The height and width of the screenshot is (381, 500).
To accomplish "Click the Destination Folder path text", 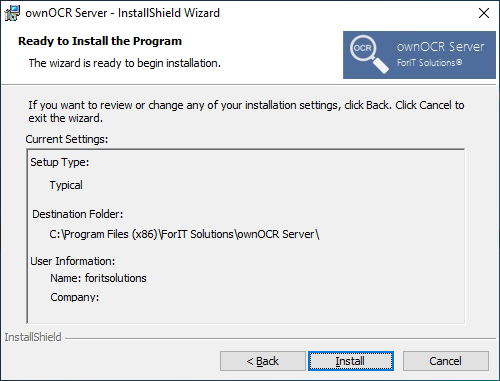I will [x=184, y=234].
